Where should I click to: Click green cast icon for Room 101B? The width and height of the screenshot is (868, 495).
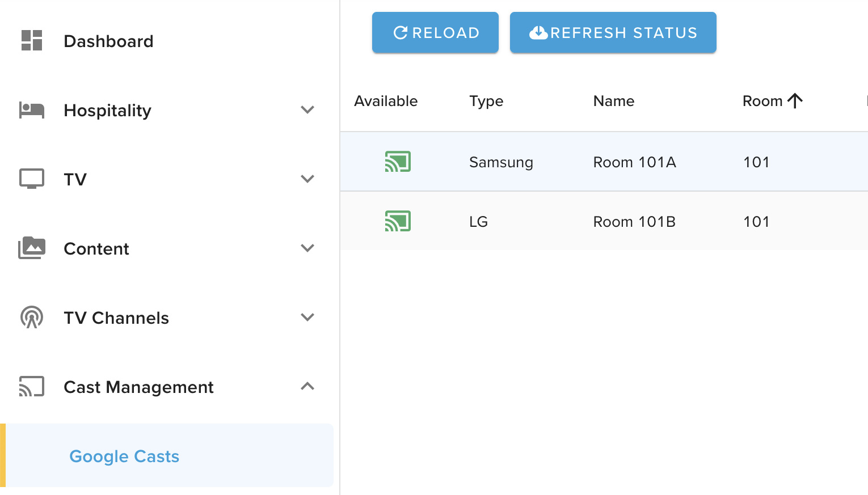click(398, 221)
